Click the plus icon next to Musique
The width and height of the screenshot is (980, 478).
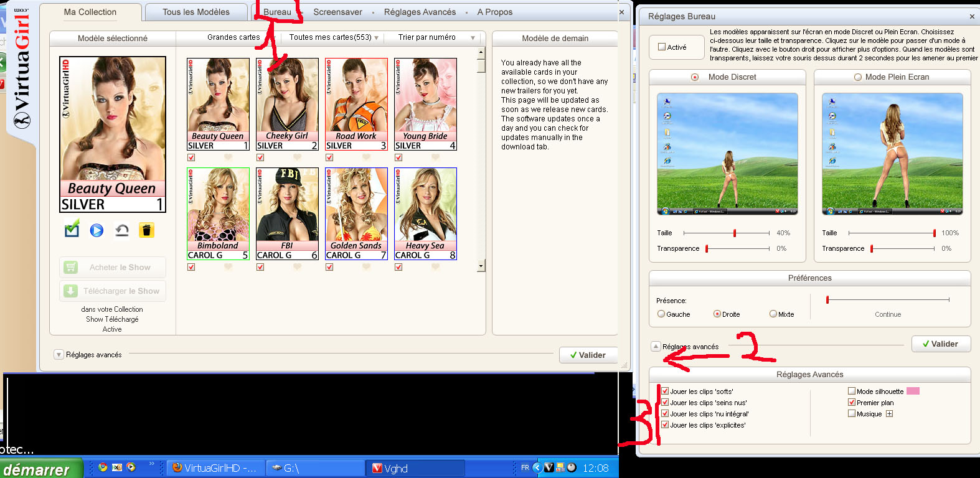point(889,414)
